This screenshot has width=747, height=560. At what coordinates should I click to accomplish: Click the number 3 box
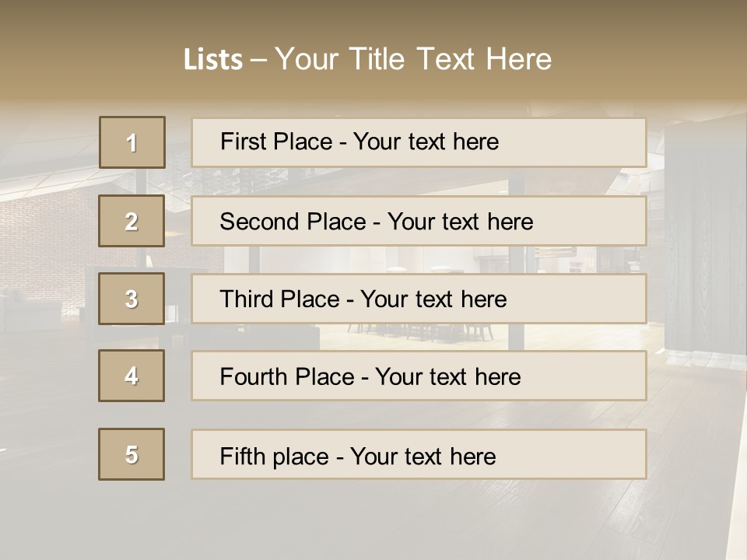(132, 299)
